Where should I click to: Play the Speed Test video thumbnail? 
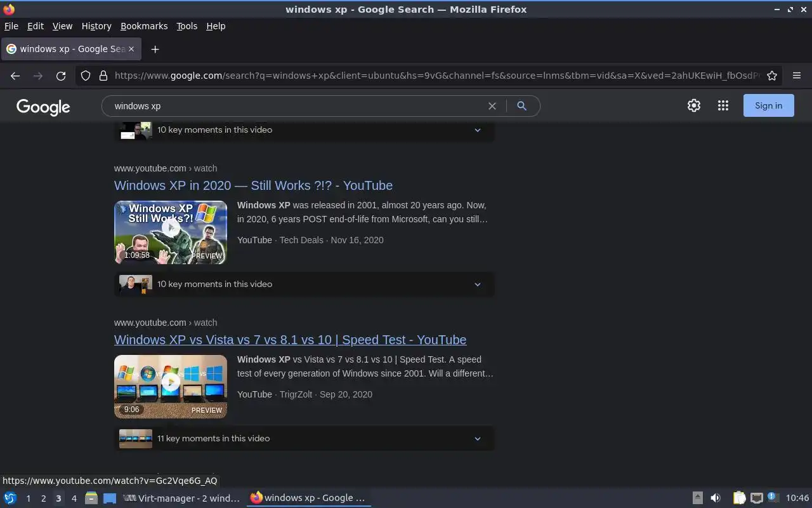coord(171,387)
